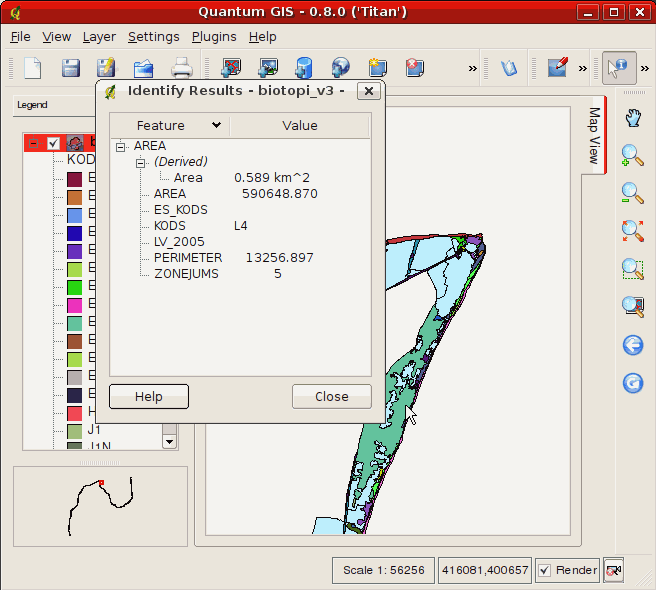Viewport: 656px width, 590px height.
Task: Click the projection status icon in status bar
Action: (614, 570)
